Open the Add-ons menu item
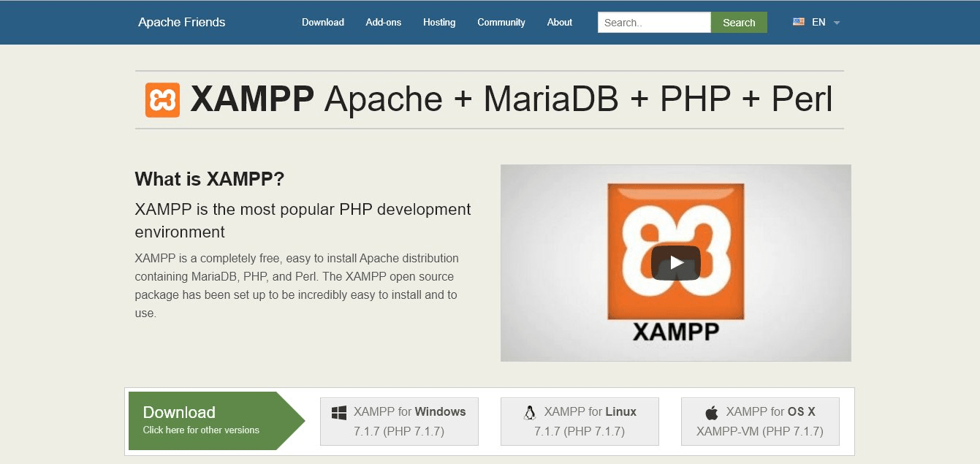 [x=383, y=22]
